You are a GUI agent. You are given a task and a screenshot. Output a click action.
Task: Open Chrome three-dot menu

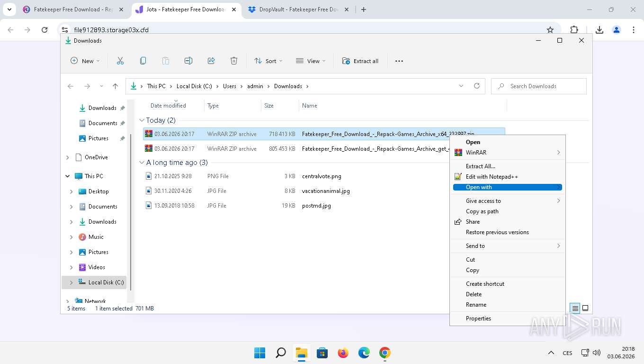634,30
